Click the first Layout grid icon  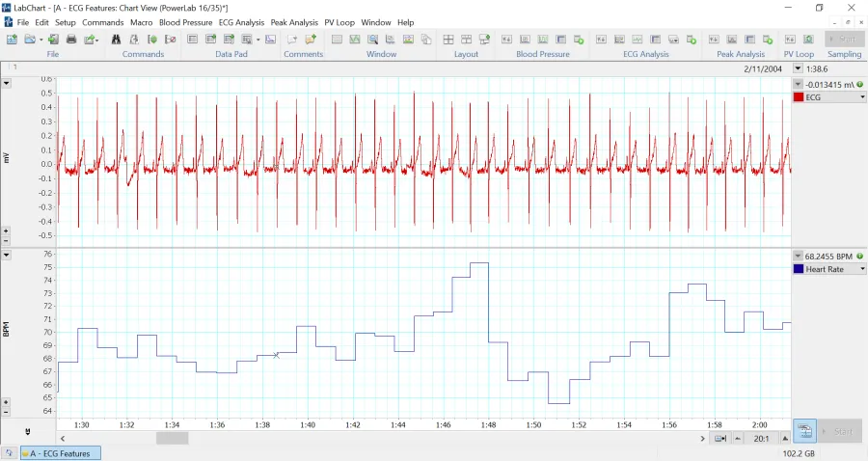click(x=449, y=40)
